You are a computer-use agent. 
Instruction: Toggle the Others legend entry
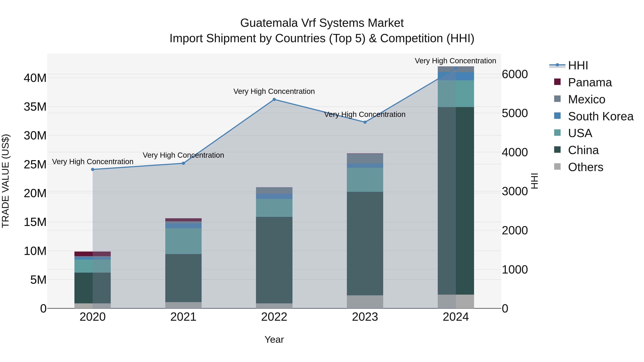tap(579, 167)
